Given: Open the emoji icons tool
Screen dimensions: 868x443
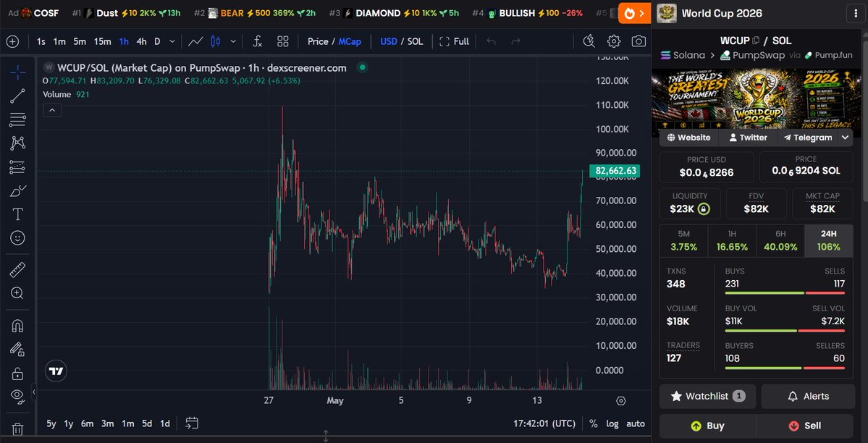Looking at the screenshot, I should (17, 238).
